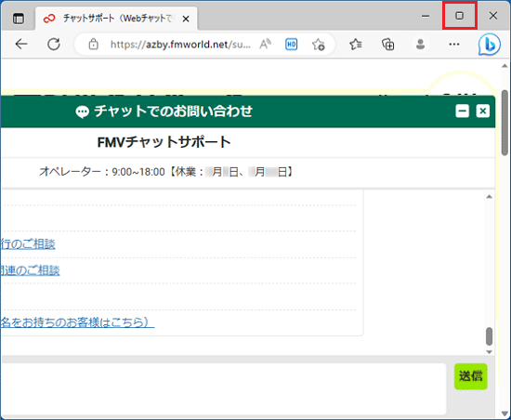Click the page scroll down arrow
The width and height of the screenshot is (511, 420).
(x=504, y=413)
